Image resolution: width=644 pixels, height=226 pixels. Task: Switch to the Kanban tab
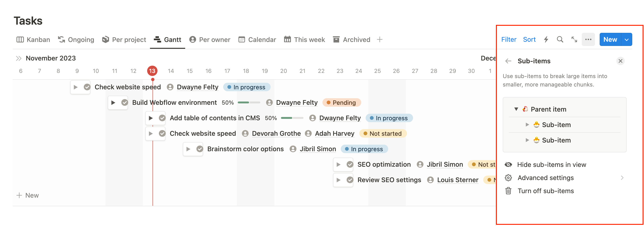click(x=33, y=39)
